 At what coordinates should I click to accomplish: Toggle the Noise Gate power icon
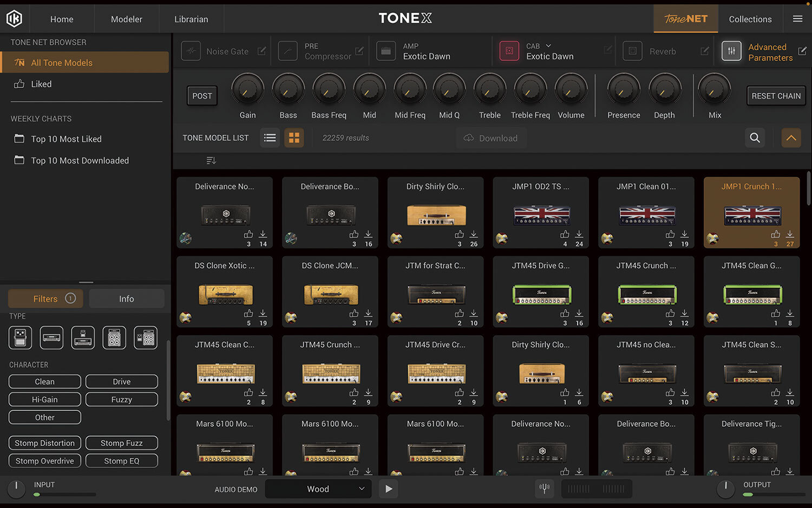point(191,51)
